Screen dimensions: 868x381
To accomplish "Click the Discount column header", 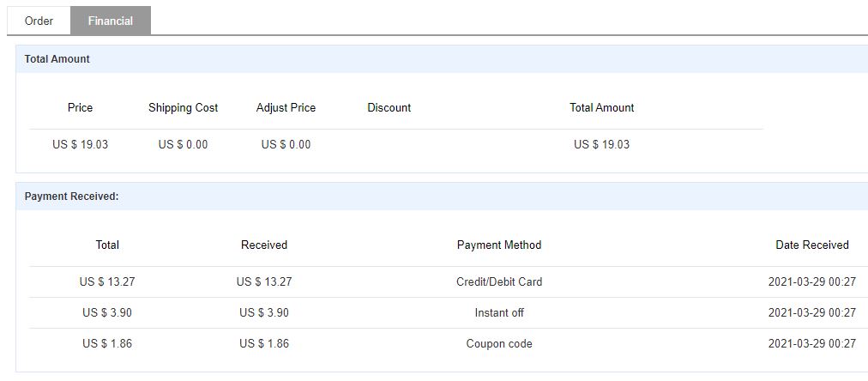I will click(x=389, y=108).
